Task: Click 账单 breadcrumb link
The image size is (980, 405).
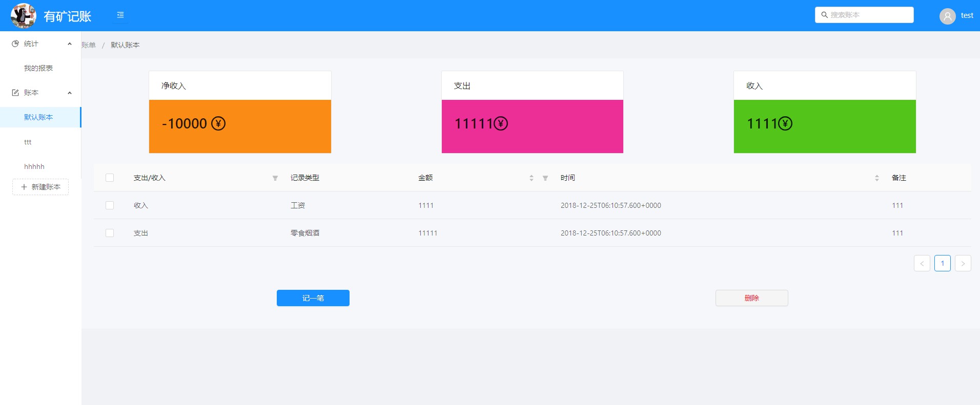Action: (89, 45)
